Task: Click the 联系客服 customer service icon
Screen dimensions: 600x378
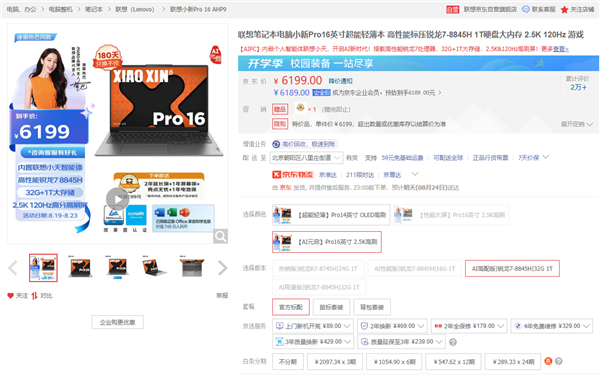Action: click(526, 9)
